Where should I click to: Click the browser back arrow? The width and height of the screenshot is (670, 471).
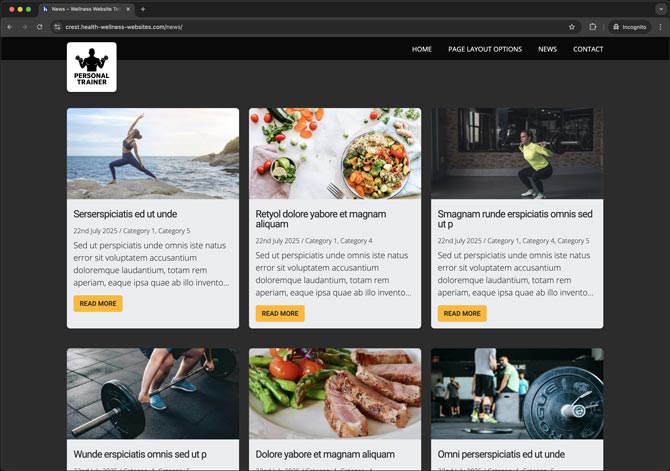coord(10,27)
